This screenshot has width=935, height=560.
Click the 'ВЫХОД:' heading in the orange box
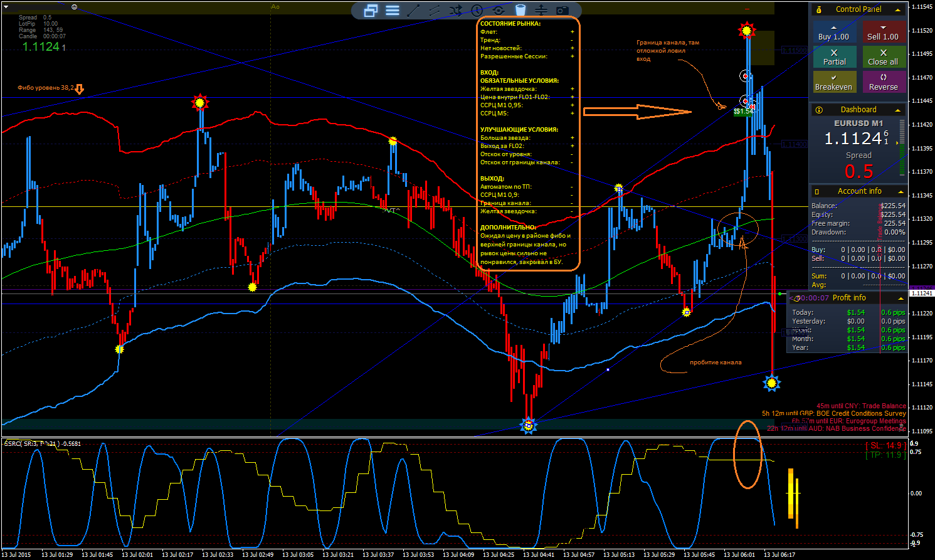coord(492,179)
